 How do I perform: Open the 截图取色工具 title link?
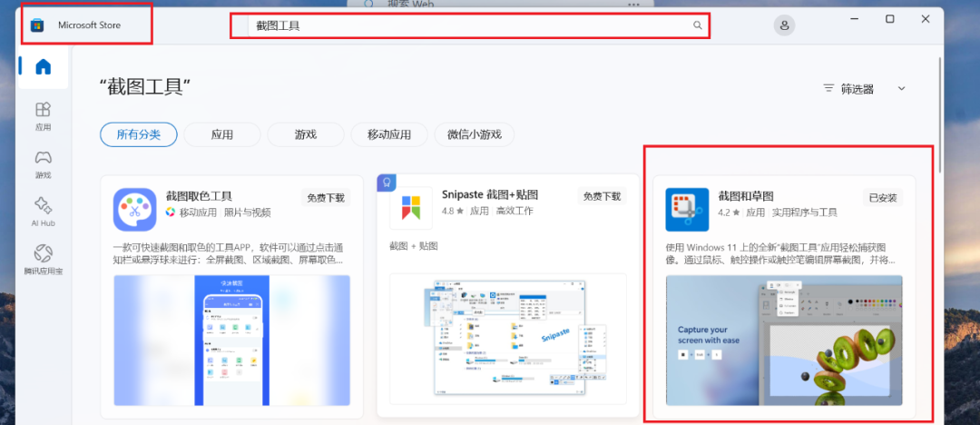199,196
